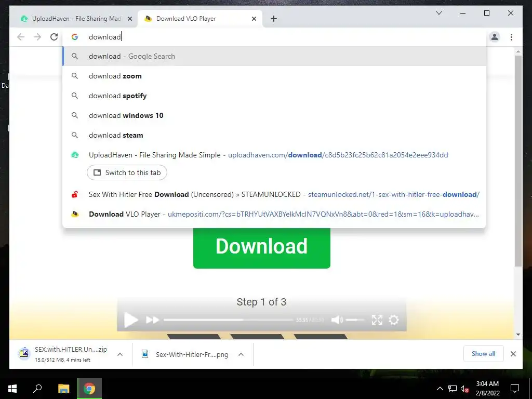Open the Windows Start menu
The image size is (532, 399).
12,389
